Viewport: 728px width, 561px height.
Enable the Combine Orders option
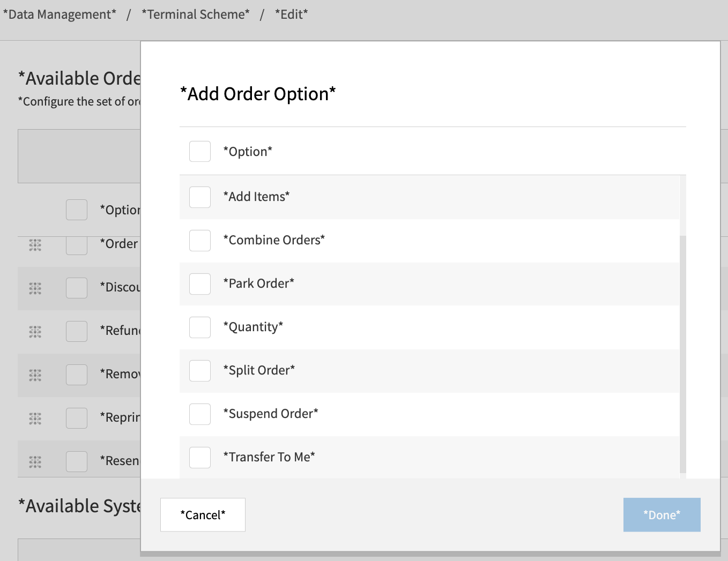[x=199, y=240]
